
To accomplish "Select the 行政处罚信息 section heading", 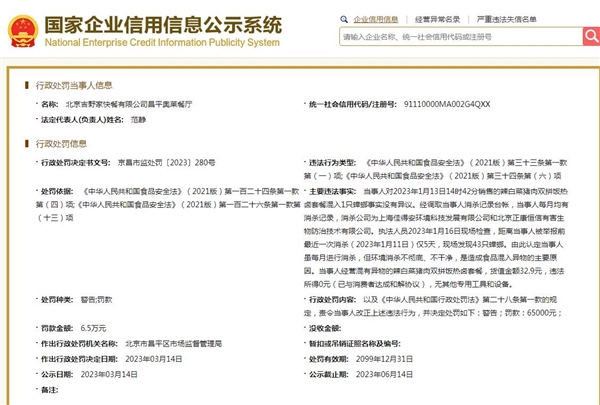I will pos(61,144).
